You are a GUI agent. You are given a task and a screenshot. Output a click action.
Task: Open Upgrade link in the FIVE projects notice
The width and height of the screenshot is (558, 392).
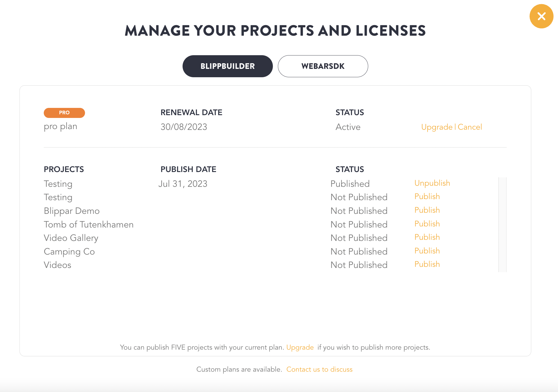pos(300,347)
